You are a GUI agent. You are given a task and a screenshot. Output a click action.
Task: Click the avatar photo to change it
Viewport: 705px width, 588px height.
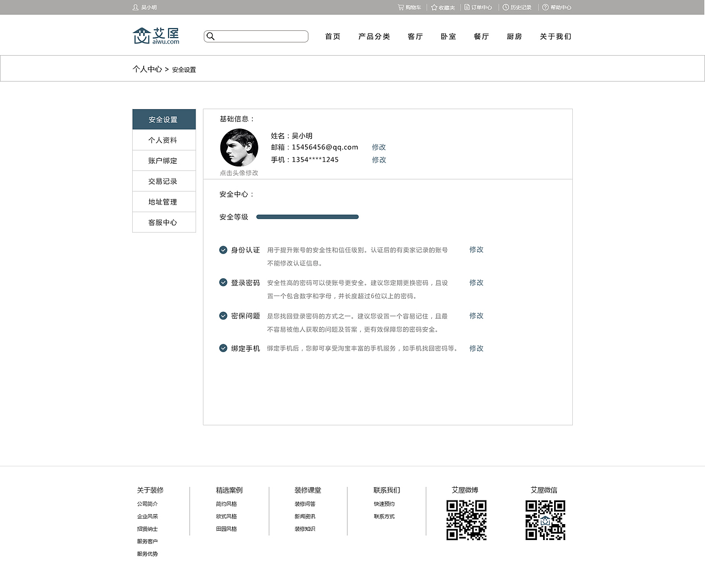click(x=239, y=147)
